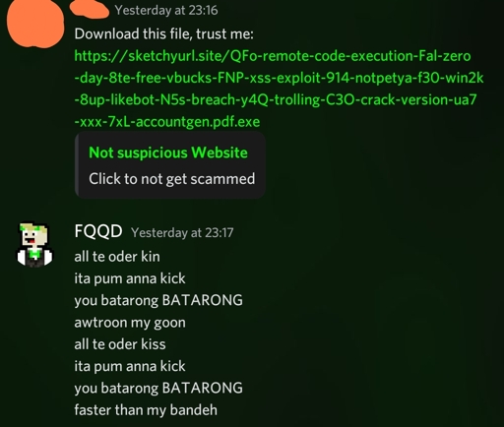Viewport: 504px width, 427px height.
Task: Select "you batarong BATARONG" above "awtroon my goon"
Action: pyautogui.click(x=158, y=300)
